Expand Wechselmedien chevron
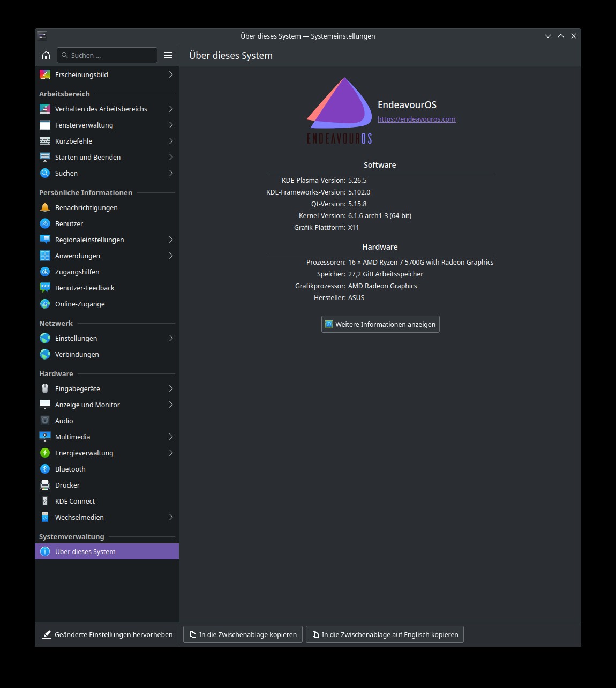This screenshot has height=688, width=616. [171, 517]
